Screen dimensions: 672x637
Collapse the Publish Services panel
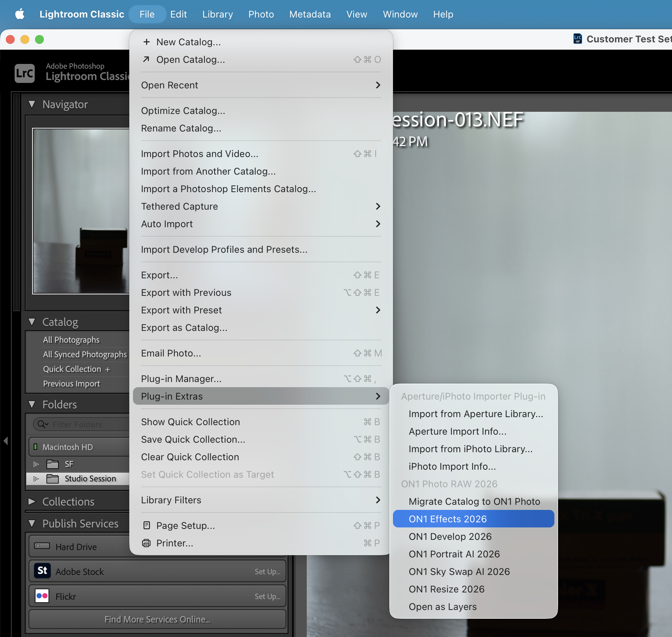click(32, 523)
